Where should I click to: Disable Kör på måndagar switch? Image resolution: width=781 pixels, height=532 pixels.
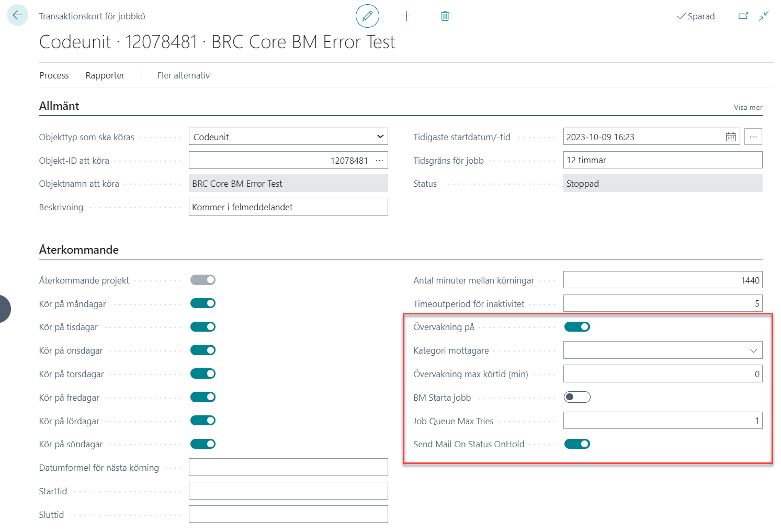(x=203, y=303)
